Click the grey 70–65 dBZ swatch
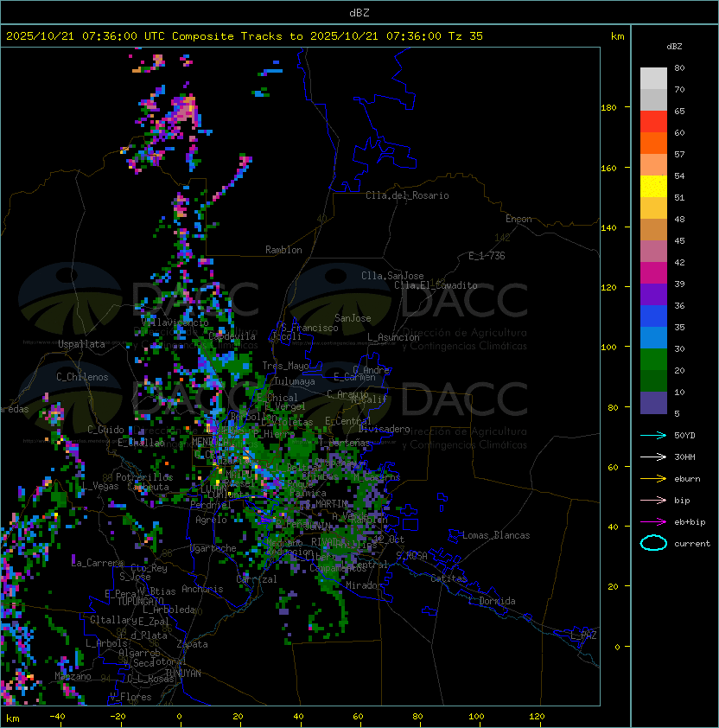719x728 pixels. tap(653, 99)
